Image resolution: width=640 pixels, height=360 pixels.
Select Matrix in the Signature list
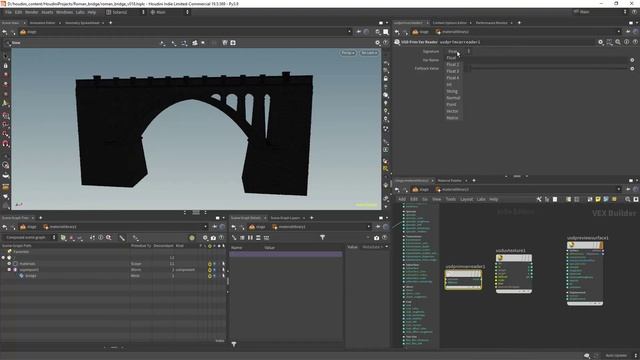coord(452,118)
